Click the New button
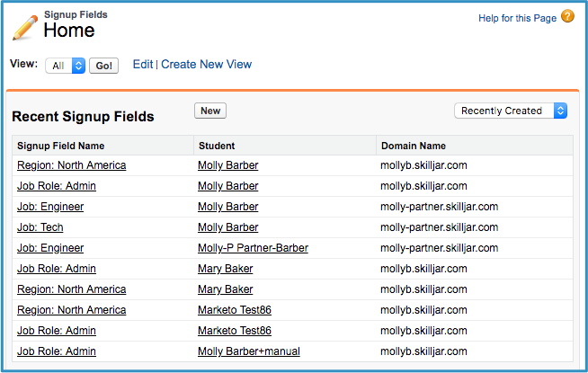 click(210, 111)
